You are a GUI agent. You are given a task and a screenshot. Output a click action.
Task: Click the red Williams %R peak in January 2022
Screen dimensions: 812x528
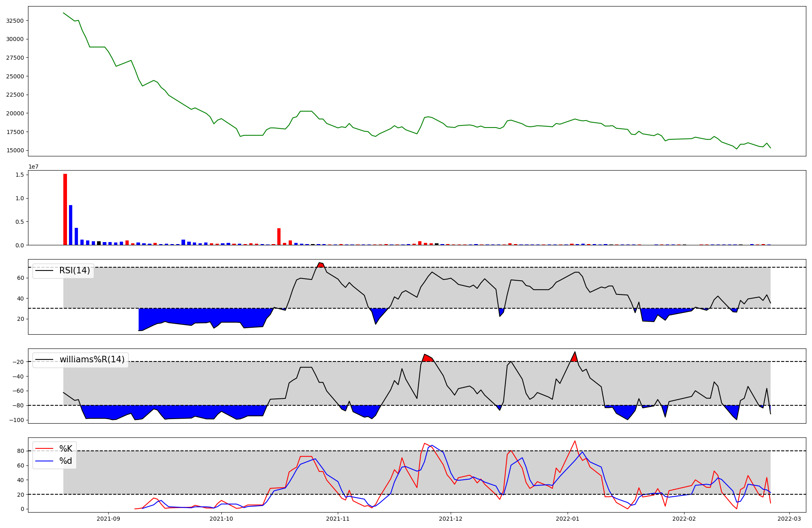pyautogui.click(x=574, y=358)
